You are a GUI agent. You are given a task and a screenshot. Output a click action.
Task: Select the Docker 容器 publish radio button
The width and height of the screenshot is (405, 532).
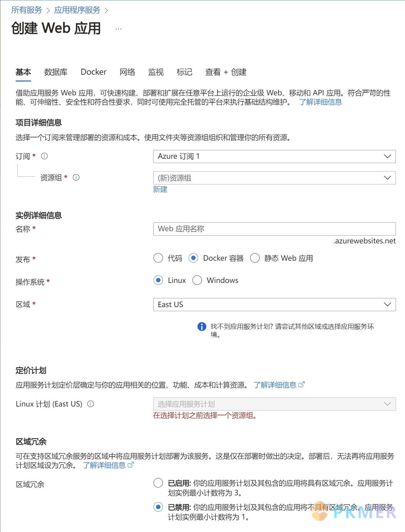193,258
